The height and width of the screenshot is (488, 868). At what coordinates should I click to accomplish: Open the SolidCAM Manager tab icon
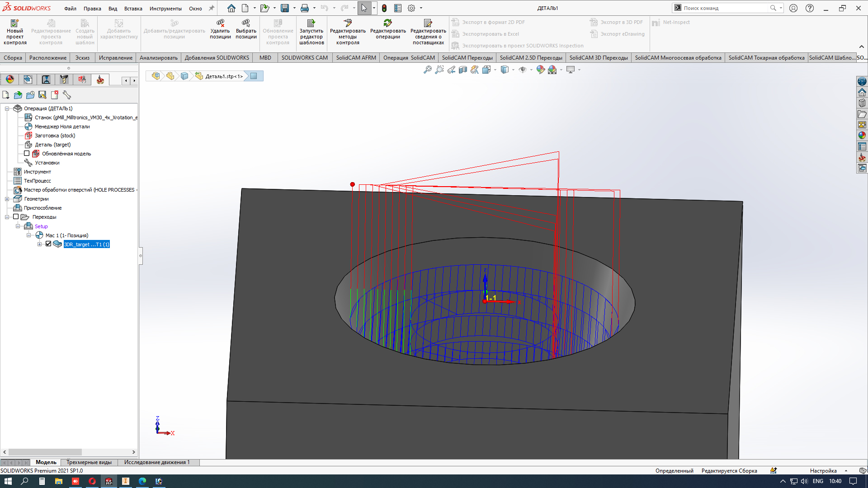pos(100,80)
